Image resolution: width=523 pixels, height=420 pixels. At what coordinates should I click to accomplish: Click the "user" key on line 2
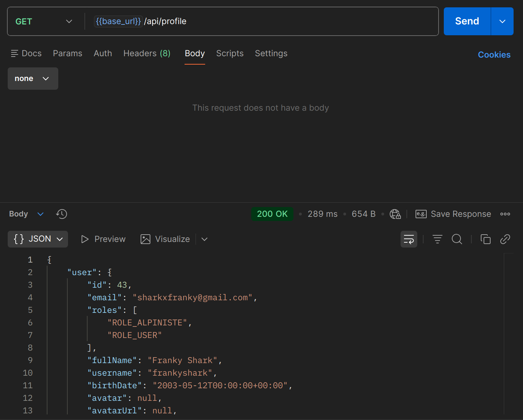click(82, 272)
